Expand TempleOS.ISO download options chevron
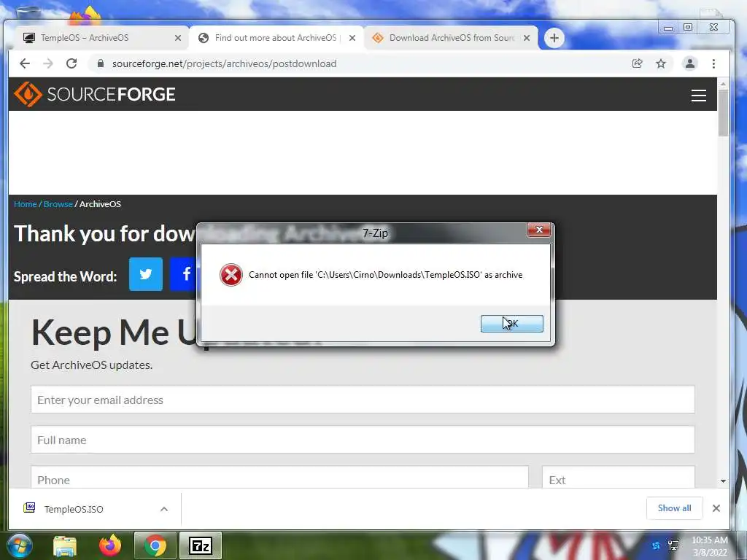 [164, 509]
